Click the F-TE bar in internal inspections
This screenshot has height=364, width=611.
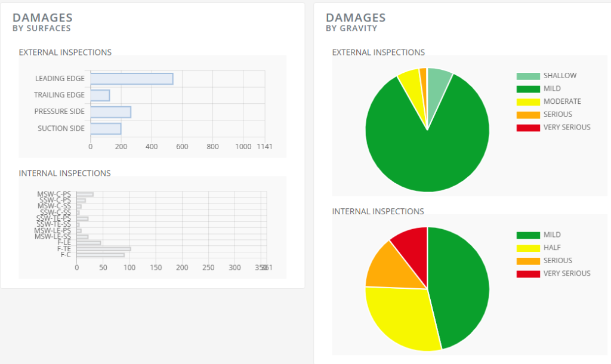click(103, 249)
